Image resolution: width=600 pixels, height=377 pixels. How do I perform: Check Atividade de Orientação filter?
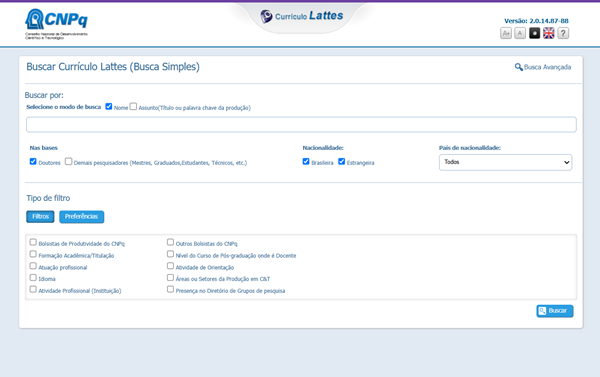coord(170,266)
